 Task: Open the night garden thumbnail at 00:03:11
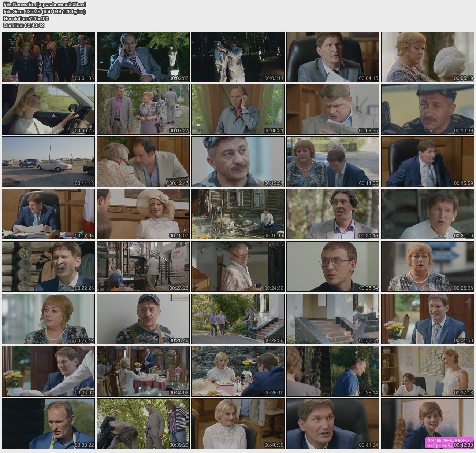click(x=238, y=57)
